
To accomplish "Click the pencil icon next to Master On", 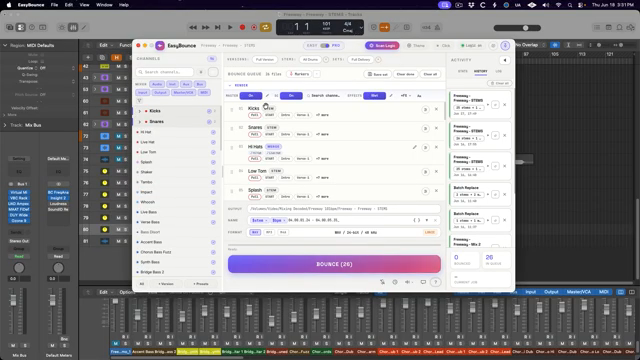I will [x=267, y=96].
